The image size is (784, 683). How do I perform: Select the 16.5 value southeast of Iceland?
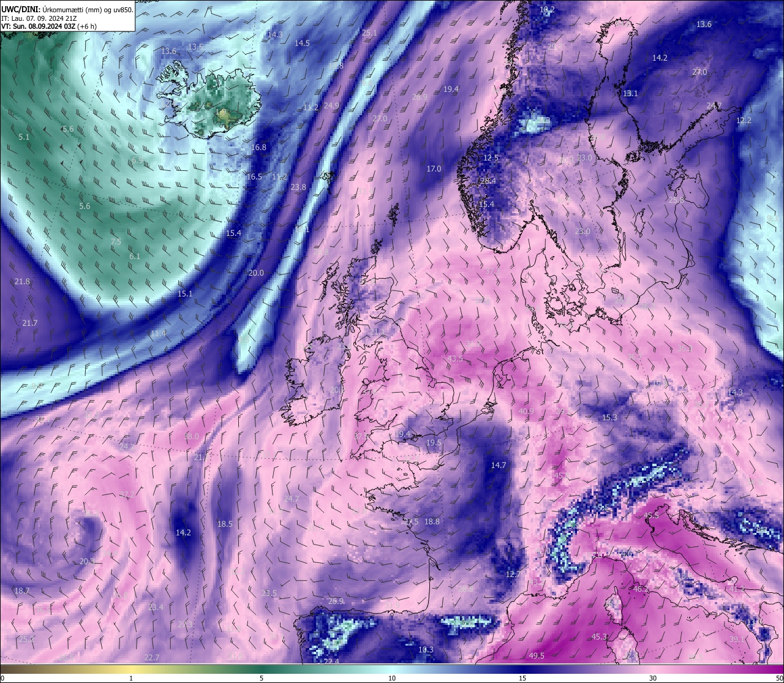(254, 176)
